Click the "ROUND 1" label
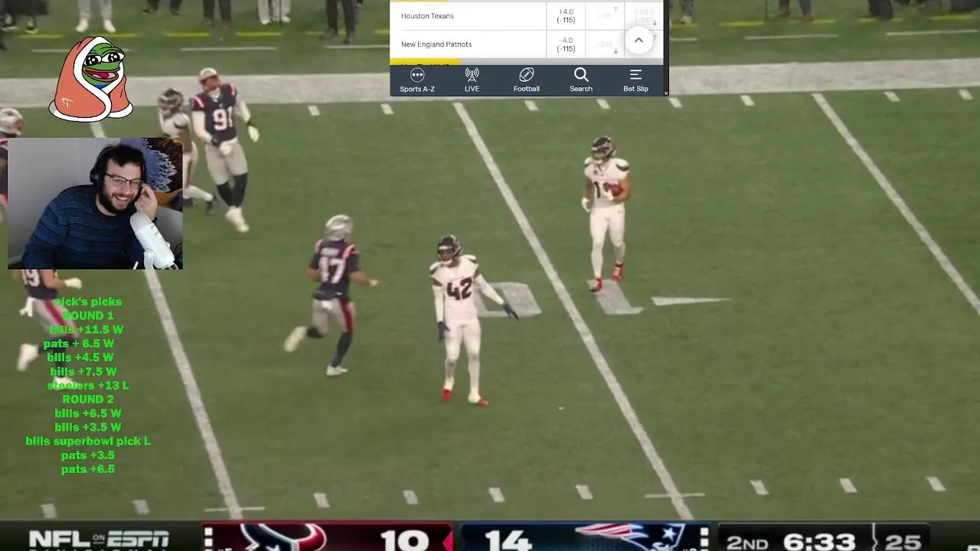The width and height of the screenshot is (980, 551). [x=88, y=315]
